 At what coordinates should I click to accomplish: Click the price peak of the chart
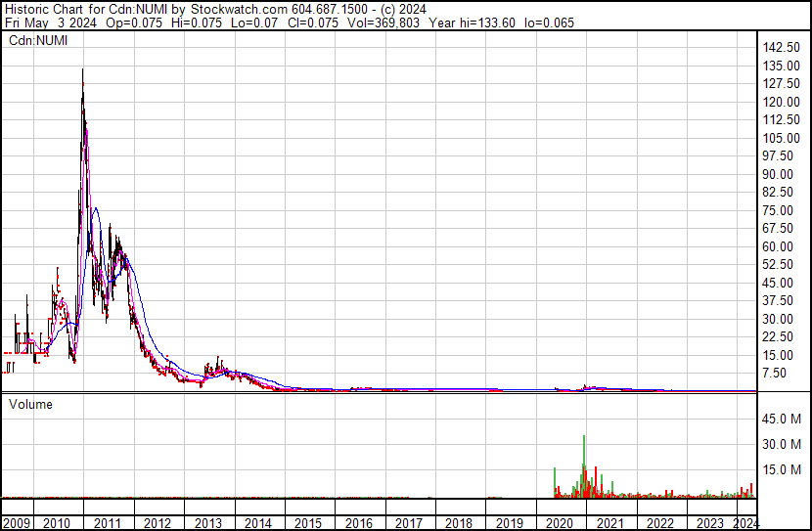pyautogui.click(x=82, y=70)
